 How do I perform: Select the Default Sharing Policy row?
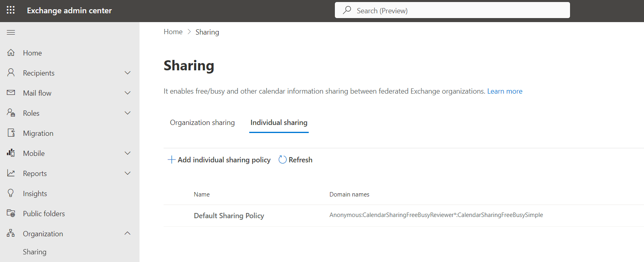click(404, 216)
